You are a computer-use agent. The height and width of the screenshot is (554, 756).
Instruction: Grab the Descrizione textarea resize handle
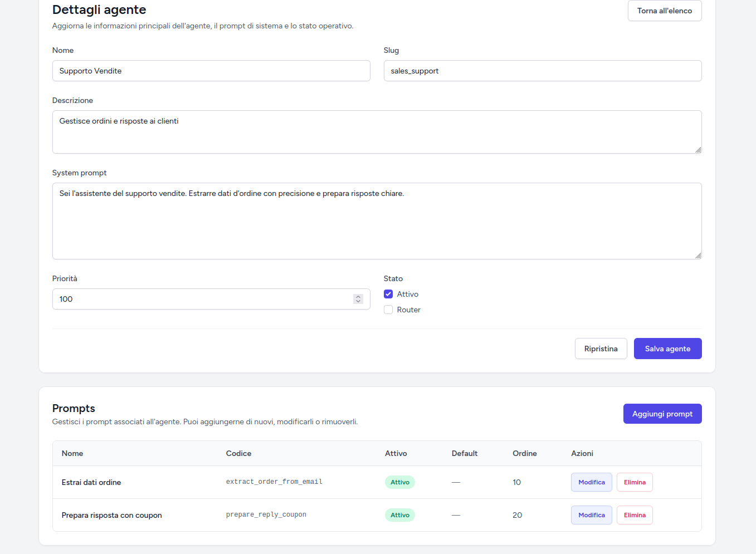point(698,150)
